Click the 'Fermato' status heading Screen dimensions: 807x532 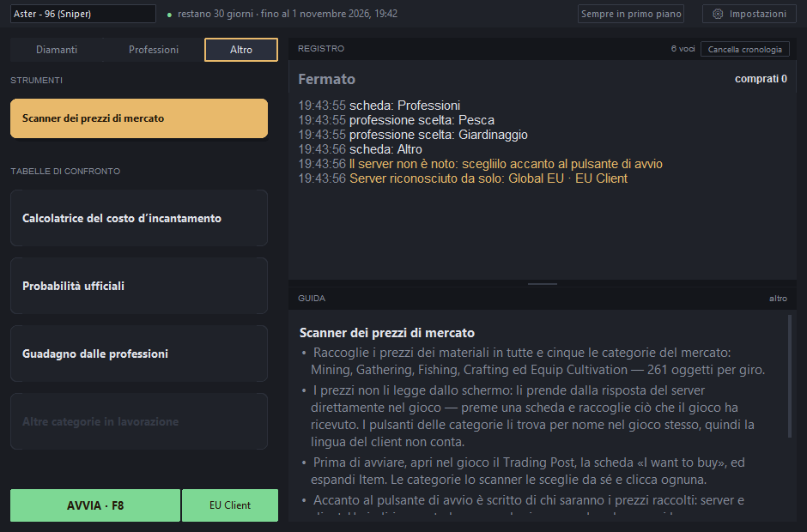327,79
